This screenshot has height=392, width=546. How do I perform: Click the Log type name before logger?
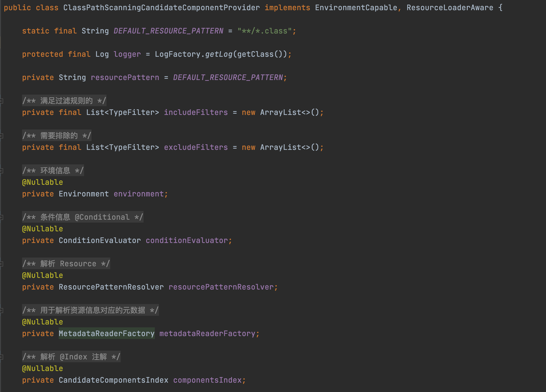click(x=102, y=54)
